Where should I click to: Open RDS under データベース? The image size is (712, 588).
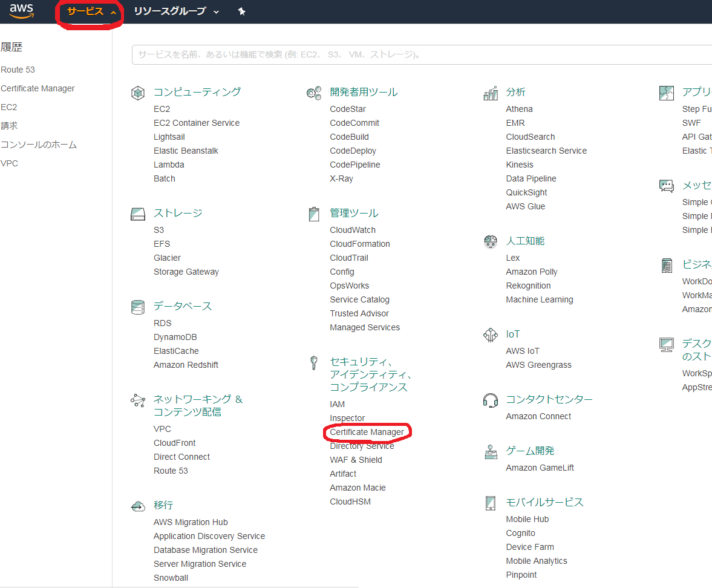(x=163, y=323)
